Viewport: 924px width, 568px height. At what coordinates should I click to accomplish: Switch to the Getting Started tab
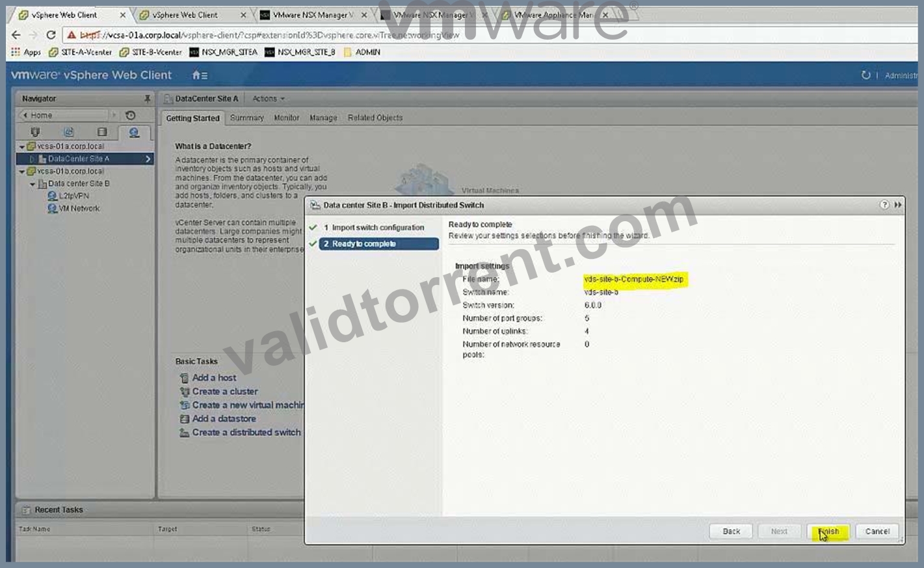[192, 118]
